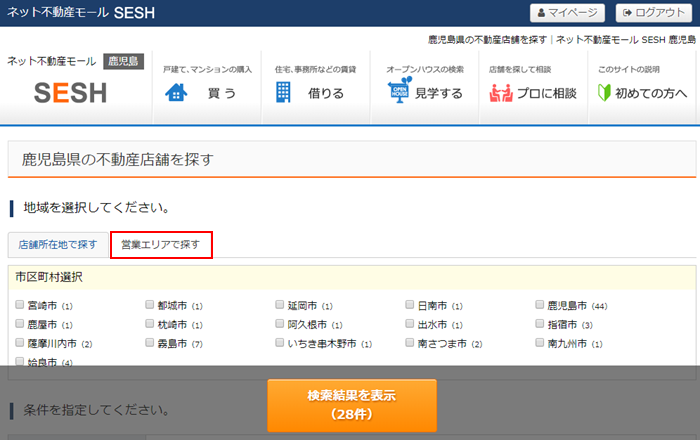Check the 薩摩川内市 checkbox
The width and height of the screenshot is (700, 440).
(x=20, y=343)
